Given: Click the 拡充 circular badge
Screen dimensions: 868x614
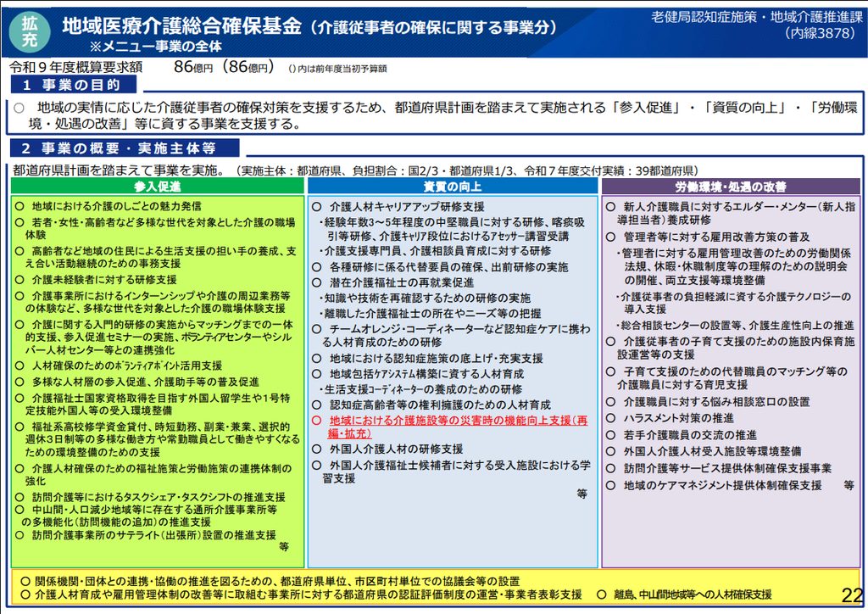Looking at the screenshot, I should [30, 31].
